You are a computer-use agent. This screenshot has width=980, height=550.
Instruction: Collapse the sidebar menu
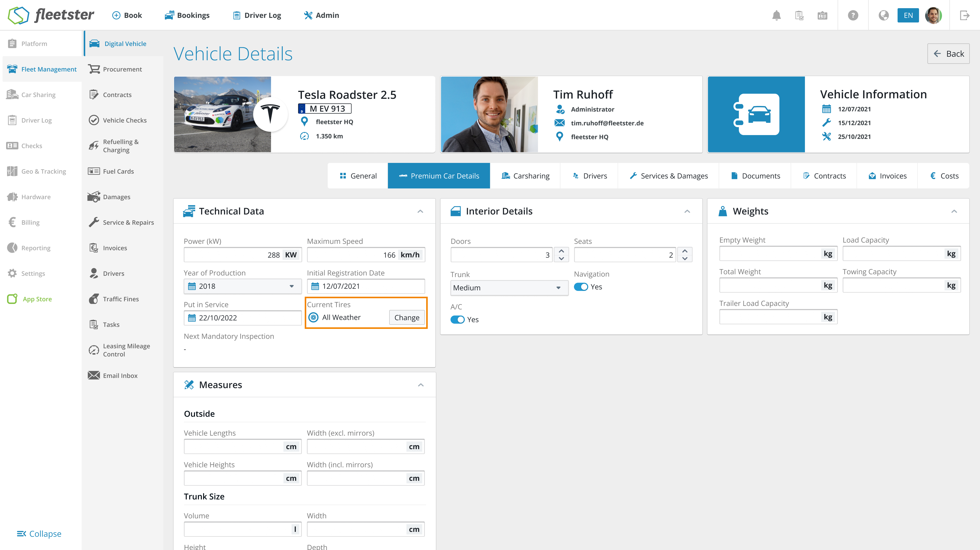[39, 534]
